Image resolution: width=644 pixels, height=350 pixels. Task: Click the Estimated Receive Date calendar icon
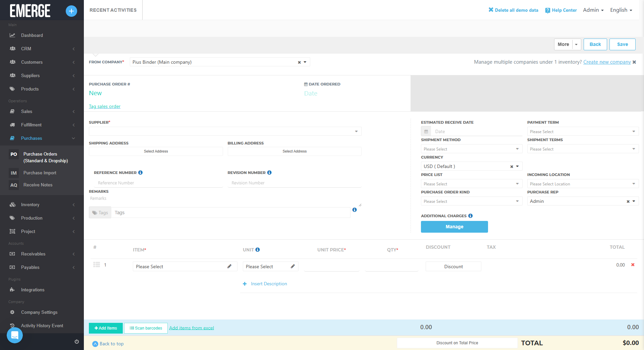(x=426, y=132)
